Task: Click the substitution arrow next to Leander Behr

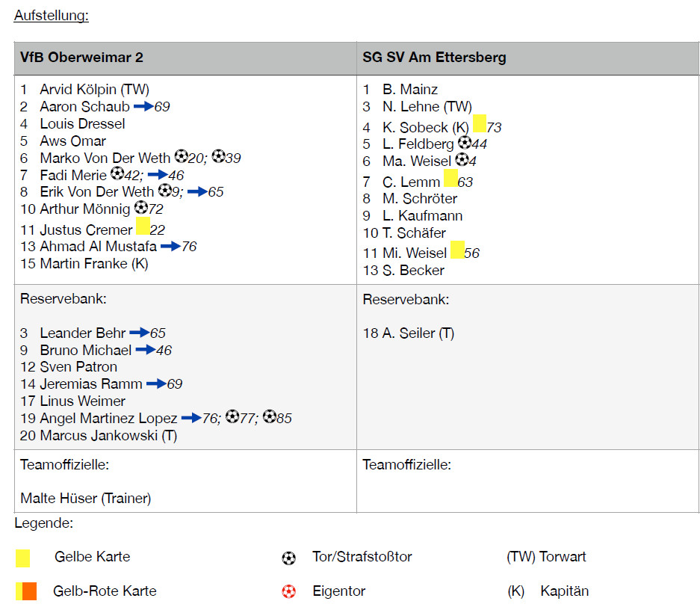Action: [139, 333]
